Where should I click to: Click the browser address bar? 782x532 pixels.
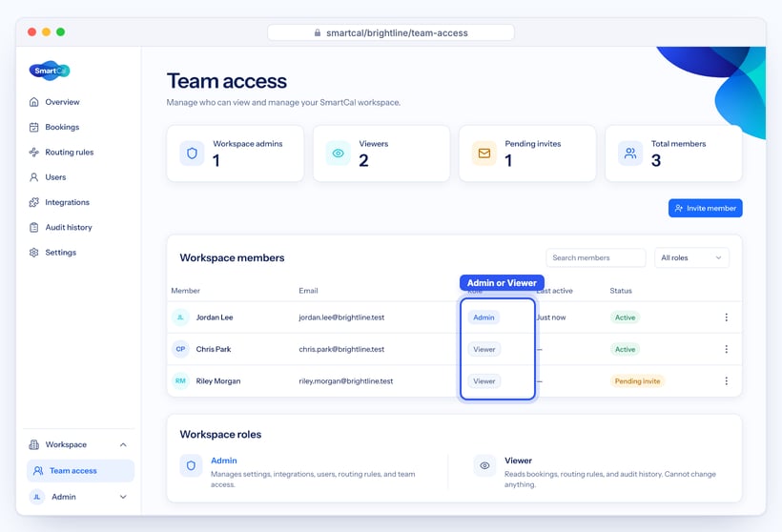pyautogui.click(x=391, y=32)
